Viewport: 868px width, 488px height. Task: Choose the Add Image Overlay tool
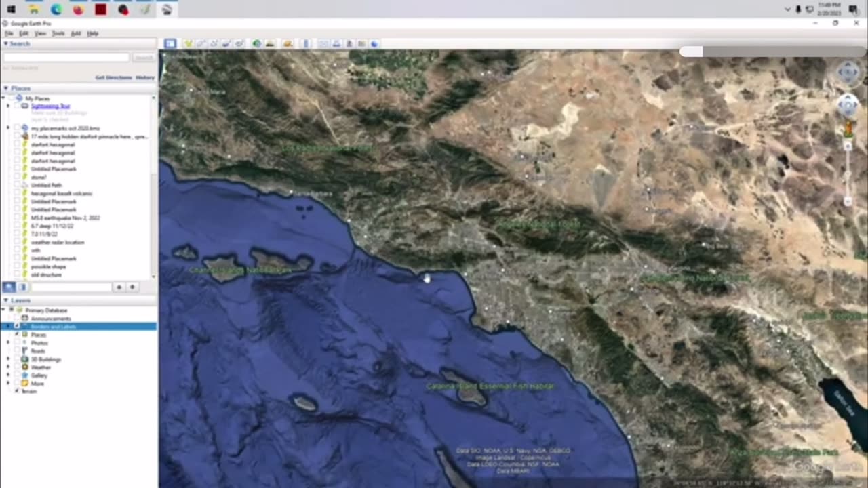coord(226,43)
